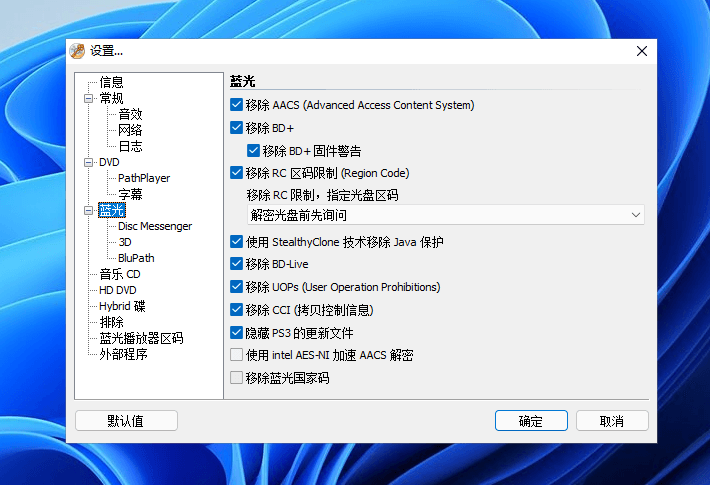The image size is (710, 485).
Task: Toggle StealthyClone Java 保护 checkbox
Action: tap(236, 241)
